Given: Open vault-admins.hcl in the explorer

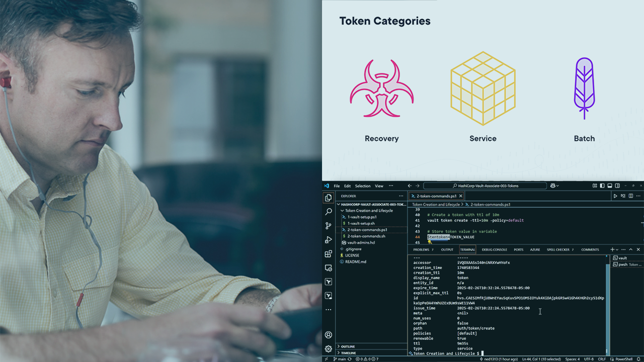Looking at the screenshot, I should [x=361, y=242].
